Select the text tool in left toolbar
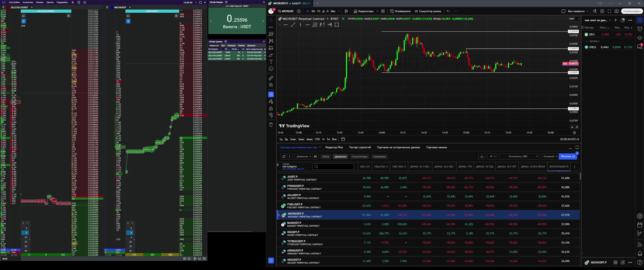 click(271, 62)
